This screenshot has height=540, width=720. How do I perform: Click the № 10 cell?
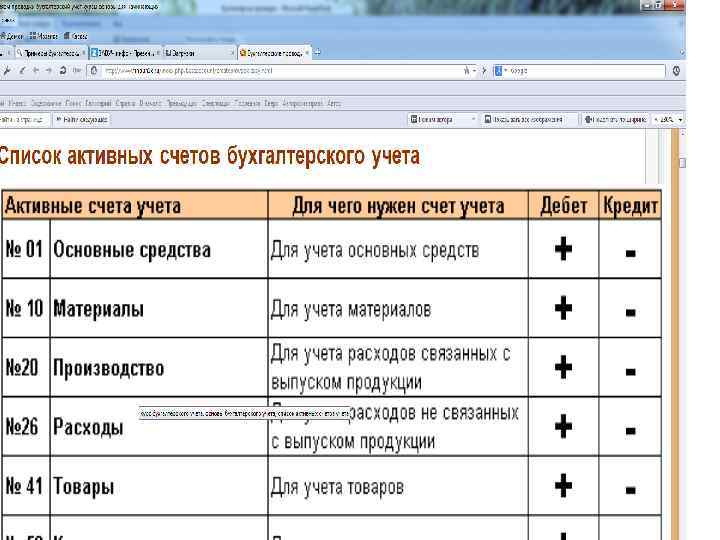25,308
